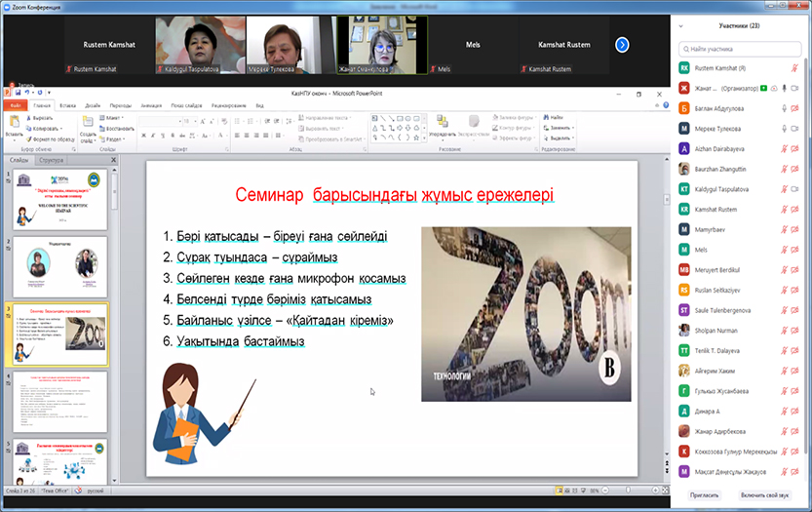The height and width of the screenshot is (512, 812).
Task: Collapse participants panel with top-left chevron
Action: tap(679, 28)
